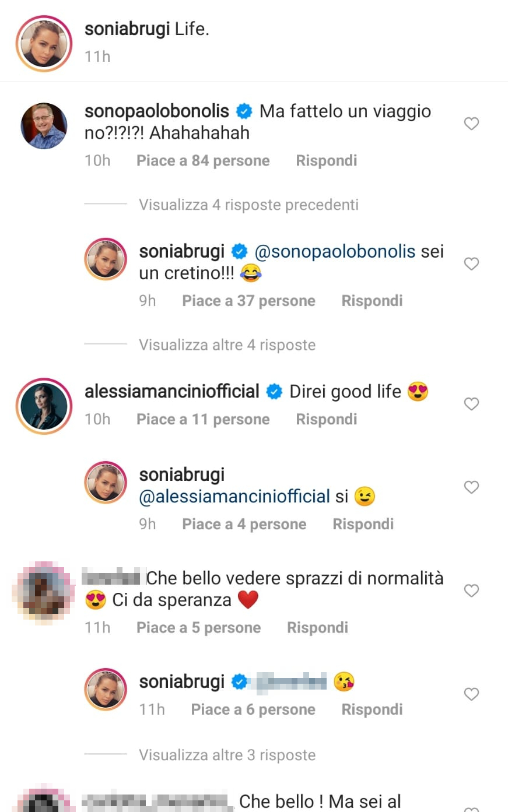This screenshot has height=812, width=508.
Task: Like soniabrugi's "sei un cretino" reply
Action: [x=471, y=264]
